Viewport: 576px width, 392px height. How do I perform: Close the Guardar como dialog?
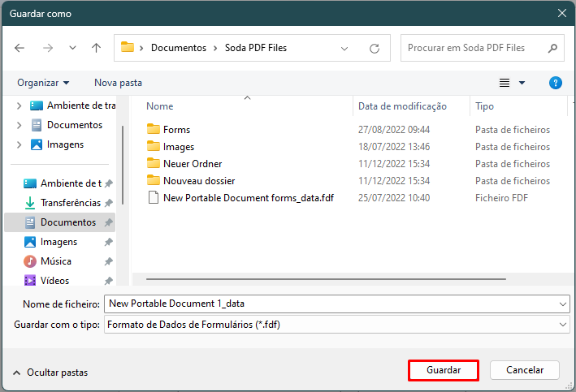(562, 13)
